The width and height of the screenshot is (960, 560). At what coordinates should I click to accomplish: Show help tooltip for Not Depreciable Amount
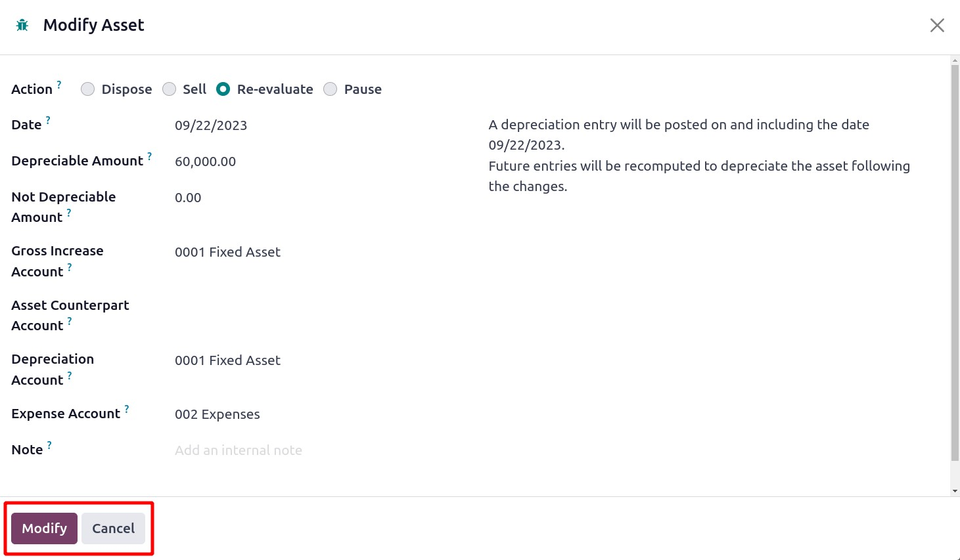(69, 213)
